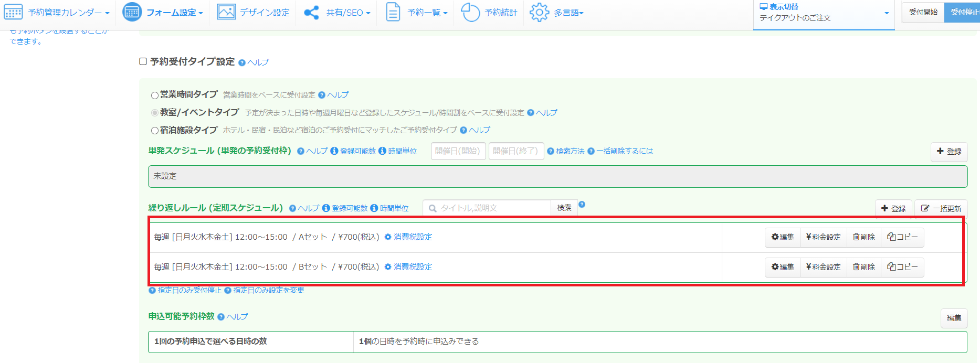
Task: Click the 開催日(開始) date field
Action: [x=458, y=151]
